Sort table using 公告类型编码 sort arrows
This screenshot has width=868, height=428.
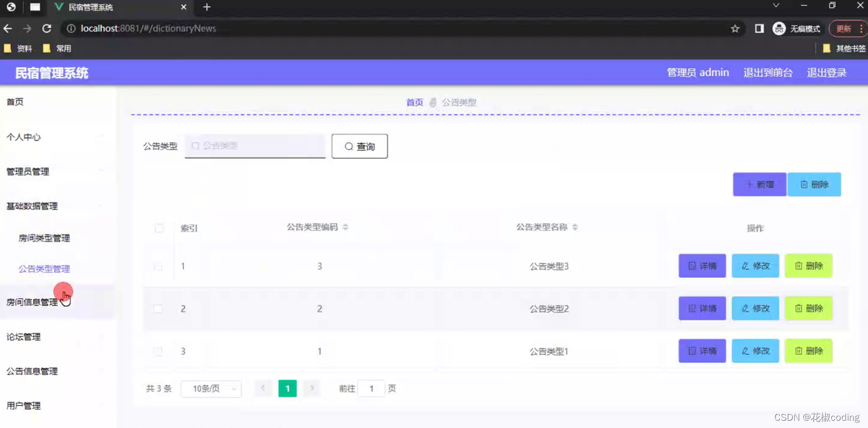[x=346, y=227]
